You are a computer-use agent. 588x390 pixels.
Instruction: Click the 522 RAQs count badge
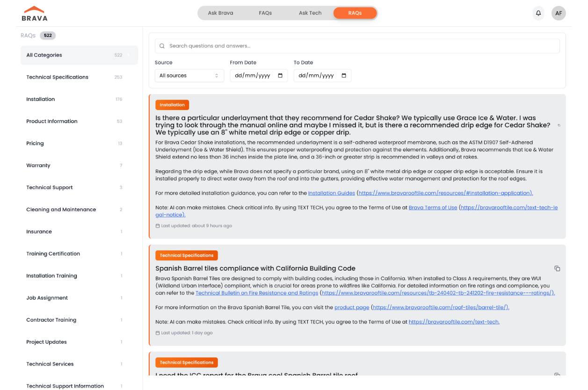[48, 36]
